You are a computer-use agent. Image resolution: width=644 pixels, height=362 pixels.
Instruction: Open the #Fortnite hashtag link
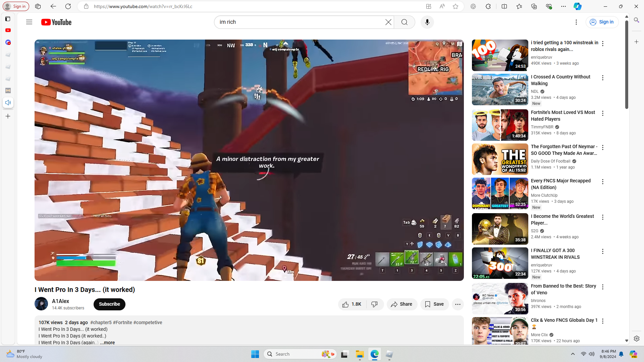(x=122, y=322)
